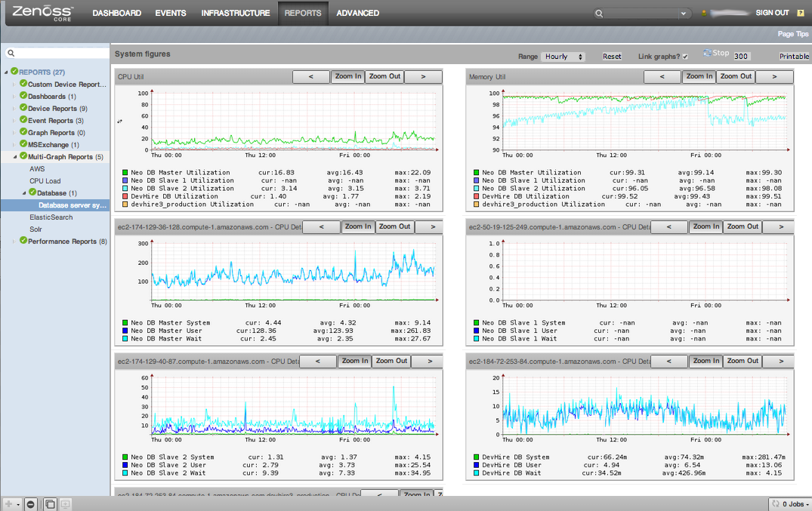Click green check icon beside Performance Reports
The image size is (812, 511).
23,241
